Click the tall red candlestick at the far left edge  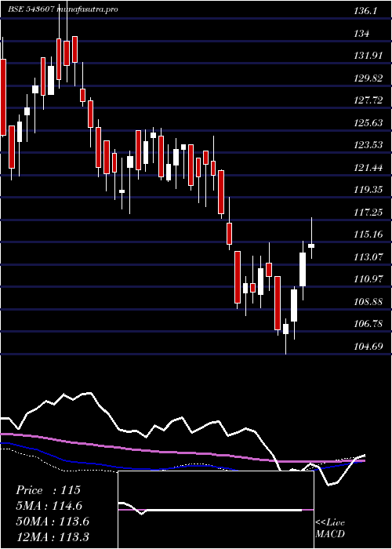(x=3, y=97)
